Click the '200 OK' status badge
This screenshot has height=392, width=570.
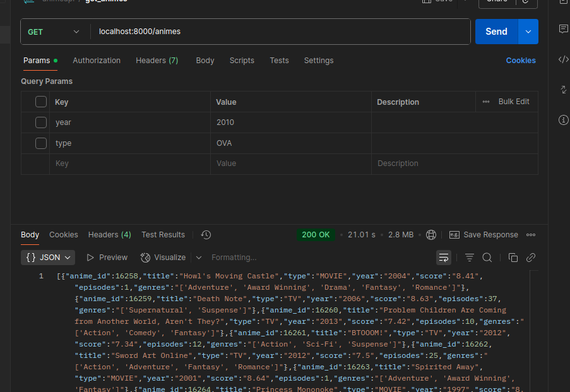point(316,235)
